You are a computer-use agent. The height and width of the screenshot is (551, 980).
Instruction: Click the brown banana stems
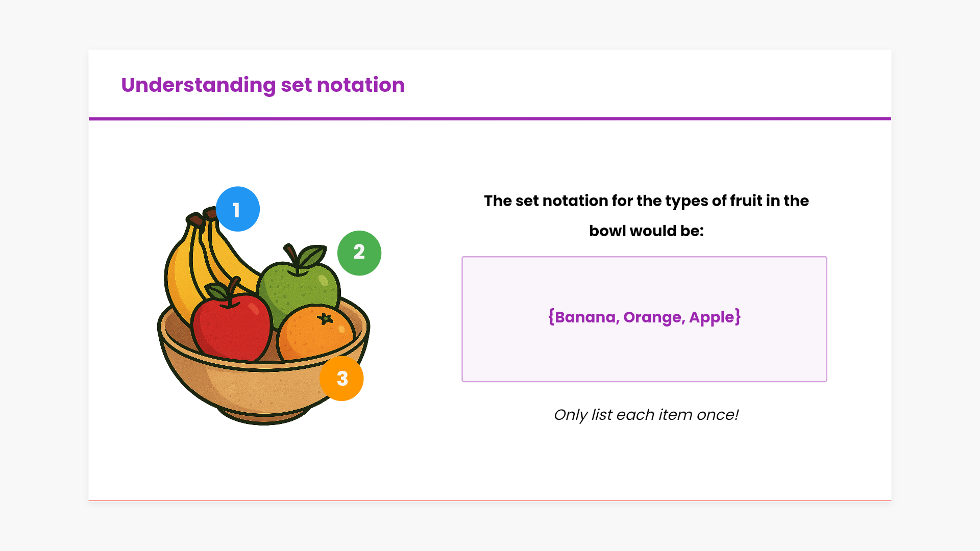[x=195, y=219]
